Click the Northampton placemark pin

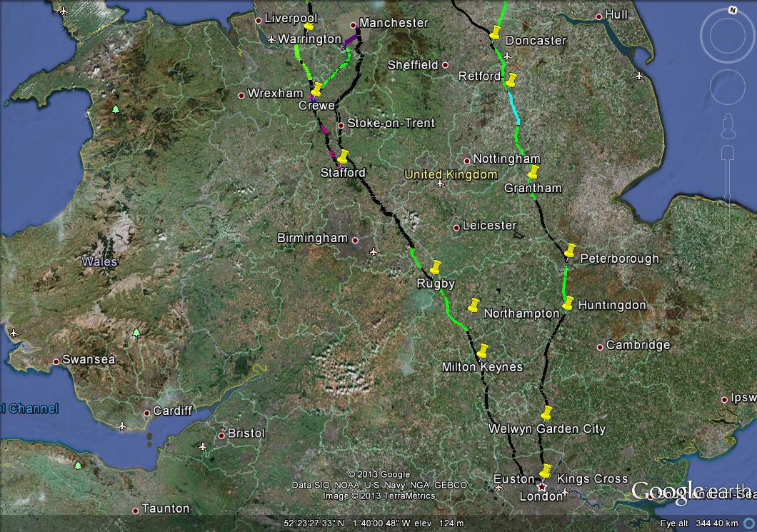pyautogui.click(x=474, y=303)
